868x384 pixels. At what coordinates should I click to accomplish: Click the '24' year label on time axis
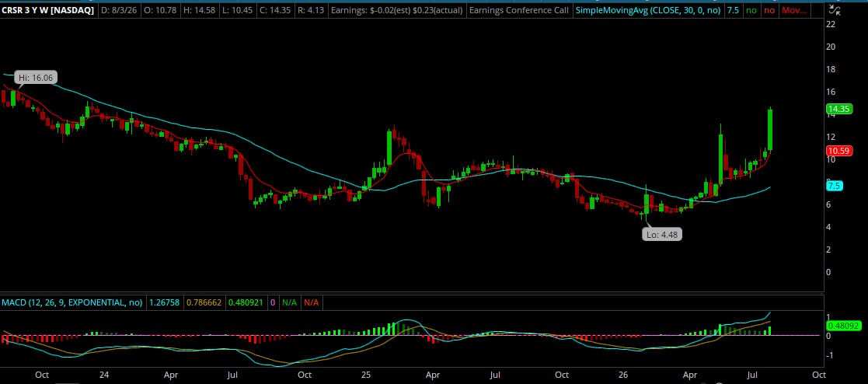[103, 375]
